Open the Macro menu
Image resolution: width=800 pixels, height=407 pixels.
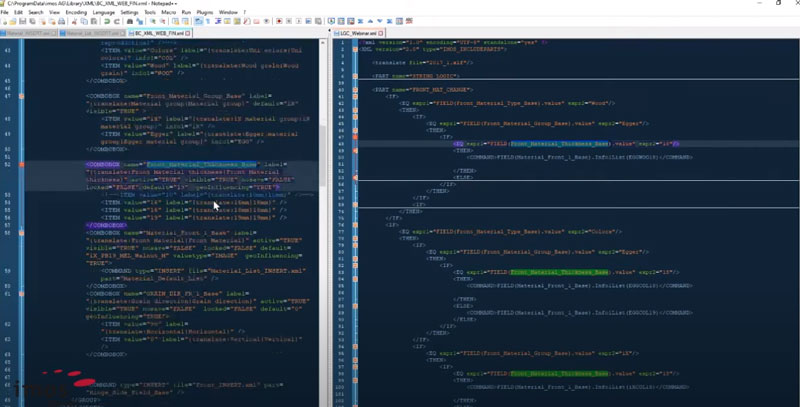168,12
